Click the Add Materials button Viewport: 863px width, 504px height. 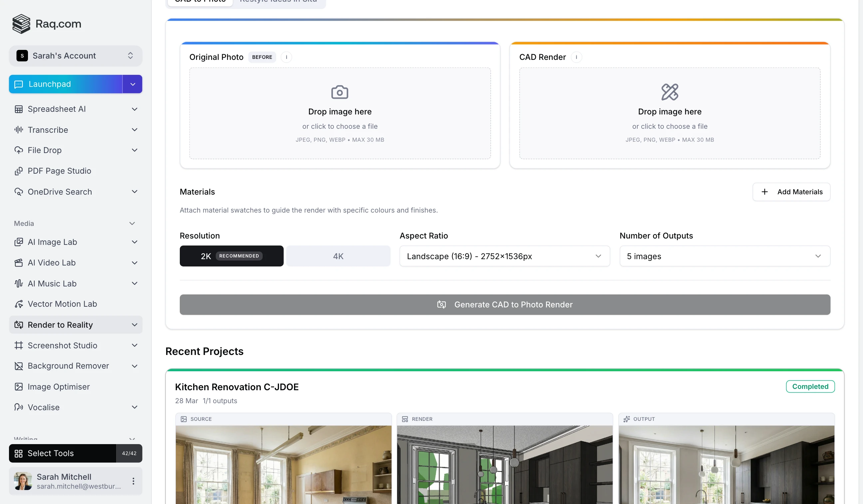pyautogui.click(x=791, y=192)
